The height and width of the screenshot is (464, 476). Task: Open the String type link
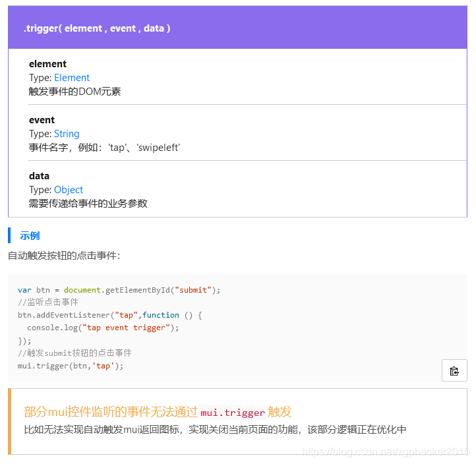point(67,134)
